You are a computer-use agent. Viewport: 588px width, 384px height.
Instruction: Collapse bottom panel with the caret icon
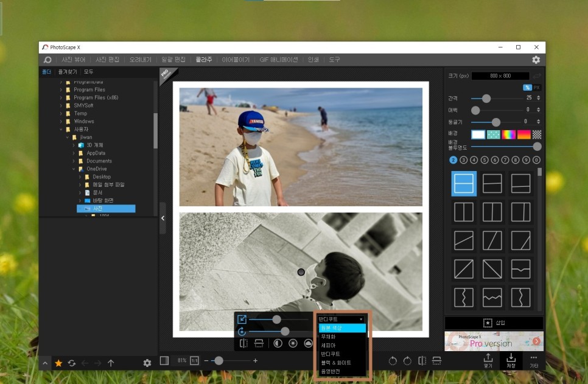[45, 363]
